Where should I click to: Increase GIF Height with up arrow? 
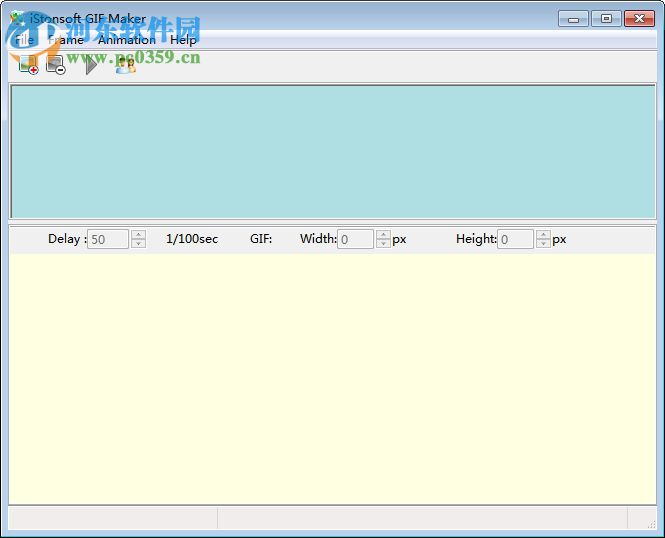click(x=543, y=234)
